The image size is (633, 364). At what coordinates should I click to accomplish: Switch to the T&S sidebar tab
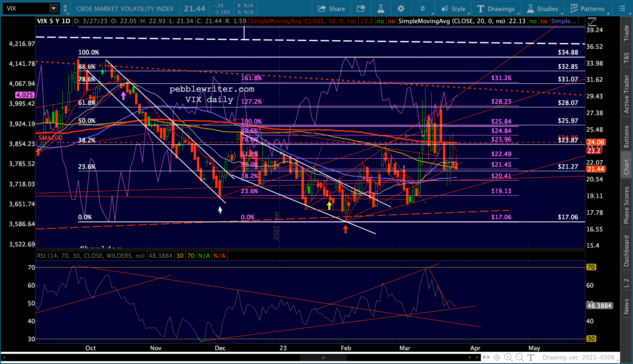[x=626, y=58]
